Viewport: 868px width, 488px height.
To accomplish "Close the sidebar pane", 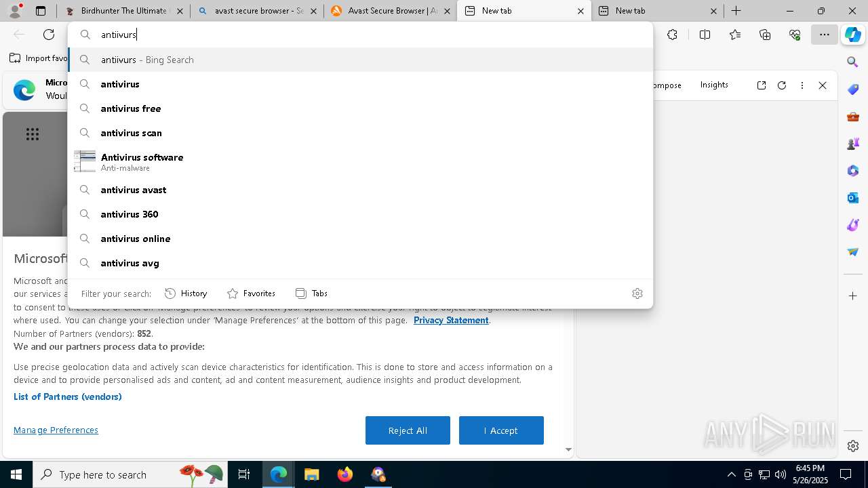I will click(x=823, y=85).
